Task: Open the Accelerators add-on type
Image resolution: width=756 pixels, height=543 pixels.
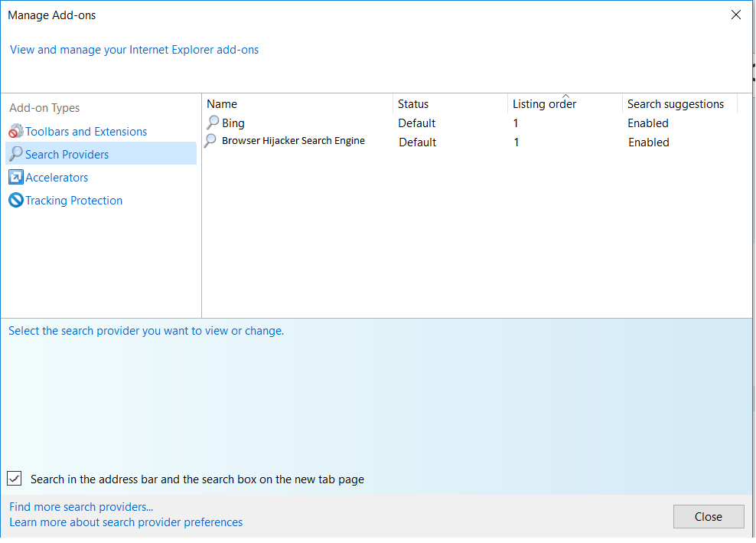Action: click(57, 178)
